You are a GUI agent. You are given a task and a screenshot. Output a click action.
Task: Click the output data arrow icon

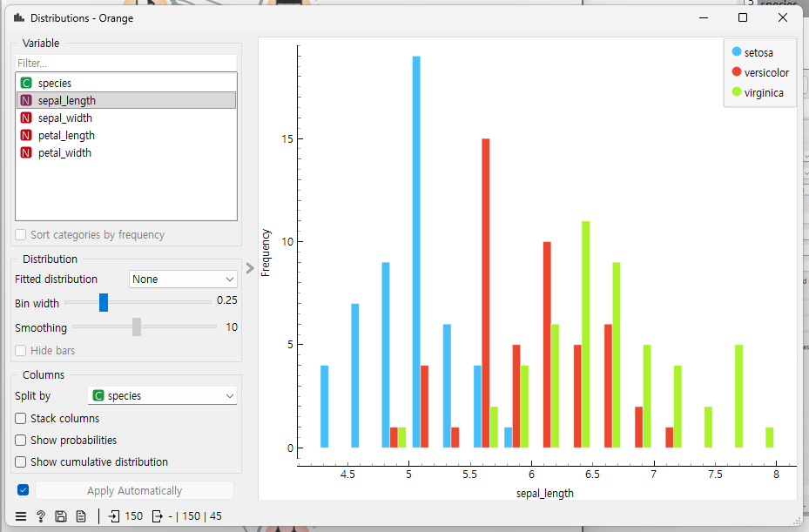pyautogui.click(x=158, y=516)
